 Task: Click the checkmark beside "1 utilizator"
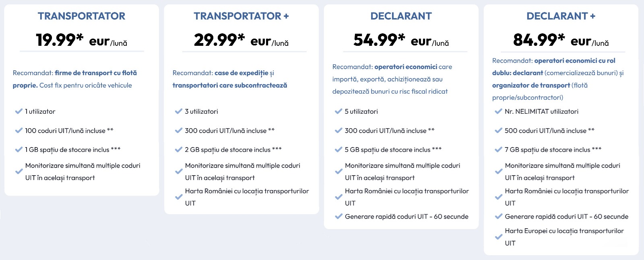tap(19, 111)
